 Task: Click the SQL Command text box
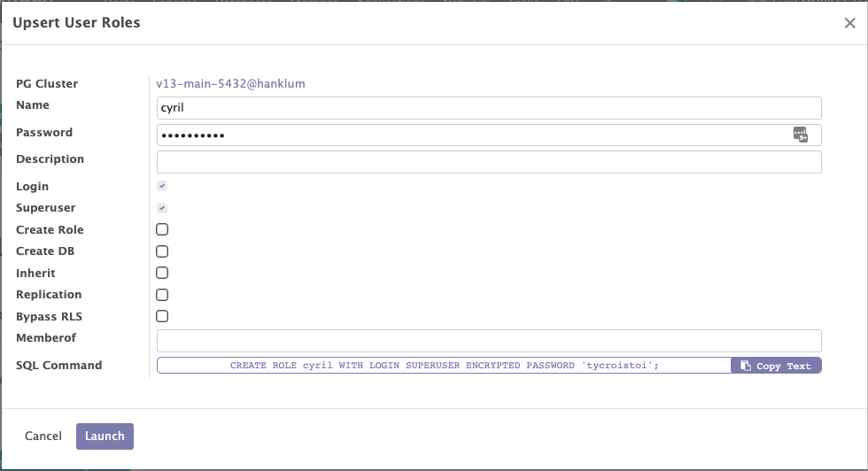(444, 366)
